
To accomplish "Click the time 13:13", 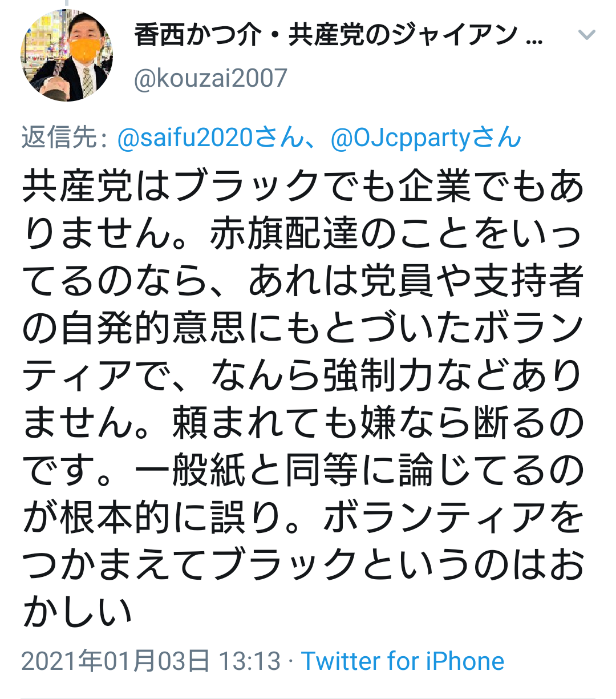I will (250, 661).
